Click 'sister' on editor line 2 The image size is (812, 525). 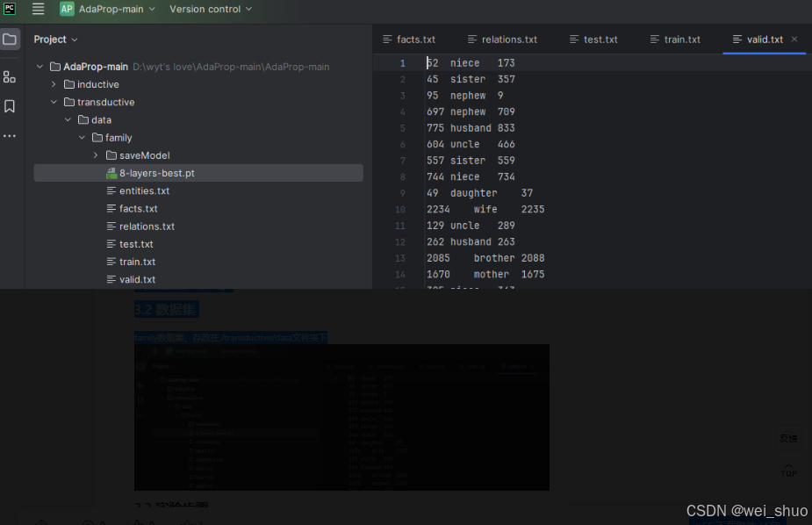468,79
